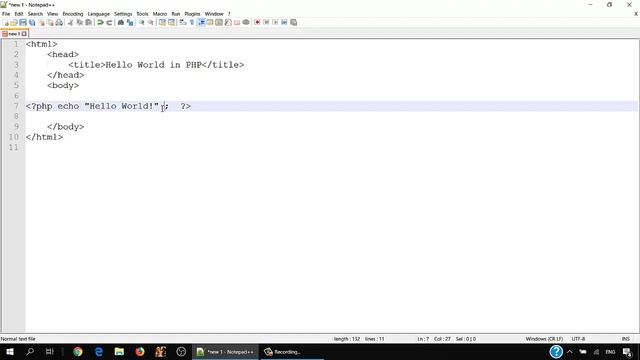Open the Search menu
Screen dimensions: 640x360
(x=35, y=14)
